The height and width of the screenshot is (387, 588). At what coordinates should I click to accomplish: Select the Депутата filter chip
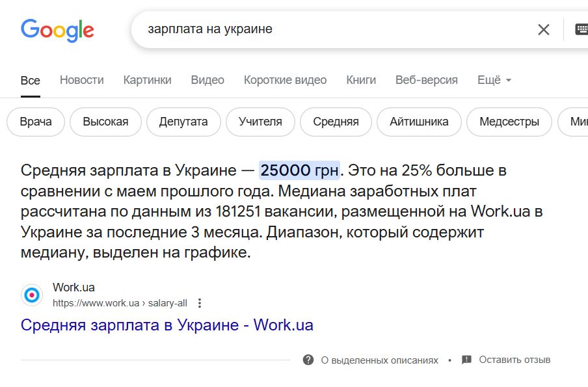(183, 122)
